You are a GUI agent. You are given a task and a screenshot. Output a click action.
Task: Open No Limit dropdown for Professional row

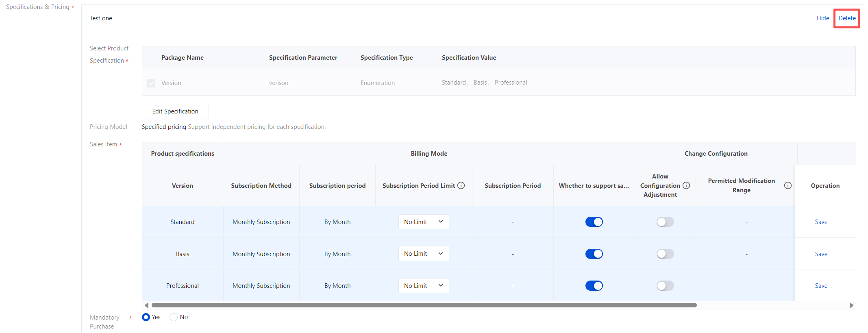tap(423, 286)
